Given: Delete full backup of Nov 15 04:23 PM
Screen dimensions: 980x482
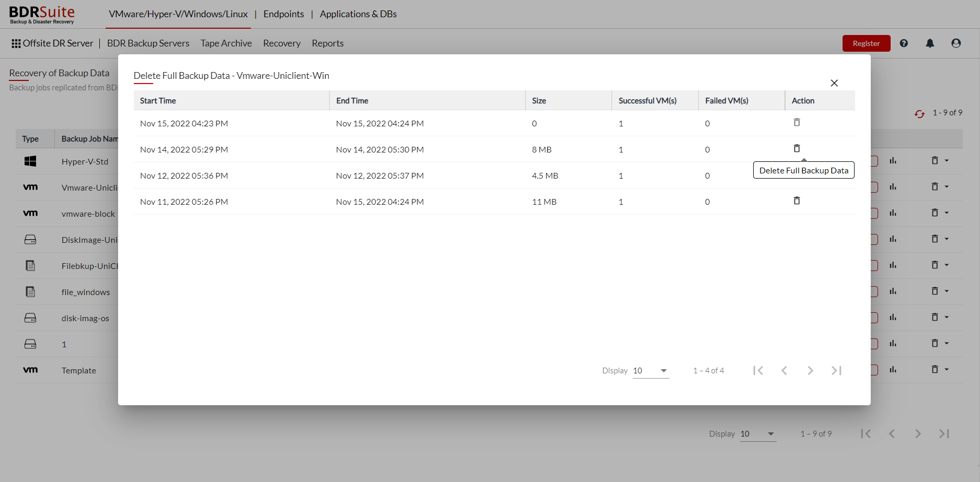Looking at the screenshot, I should [x=797, y=122].
